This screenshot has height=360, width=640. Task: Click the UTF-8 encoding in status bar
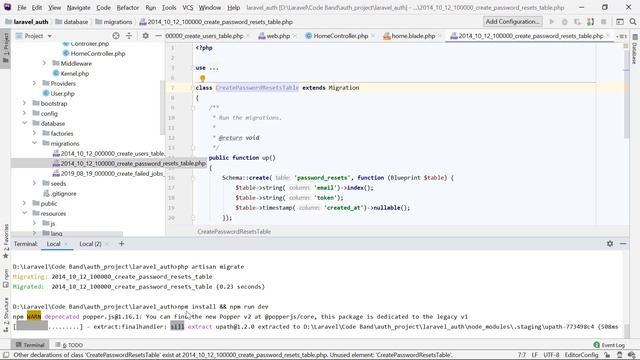551,355
